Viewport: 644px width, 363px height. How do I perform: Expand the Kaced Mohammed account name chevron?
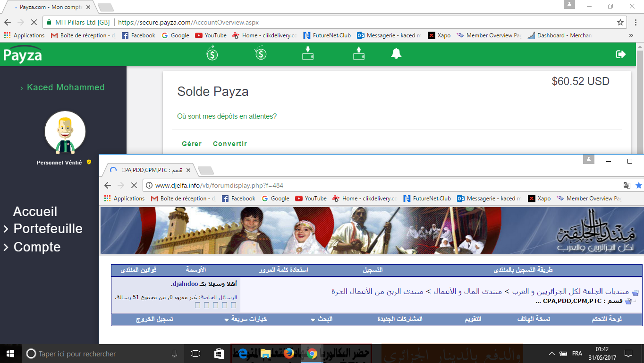[22, 88]
